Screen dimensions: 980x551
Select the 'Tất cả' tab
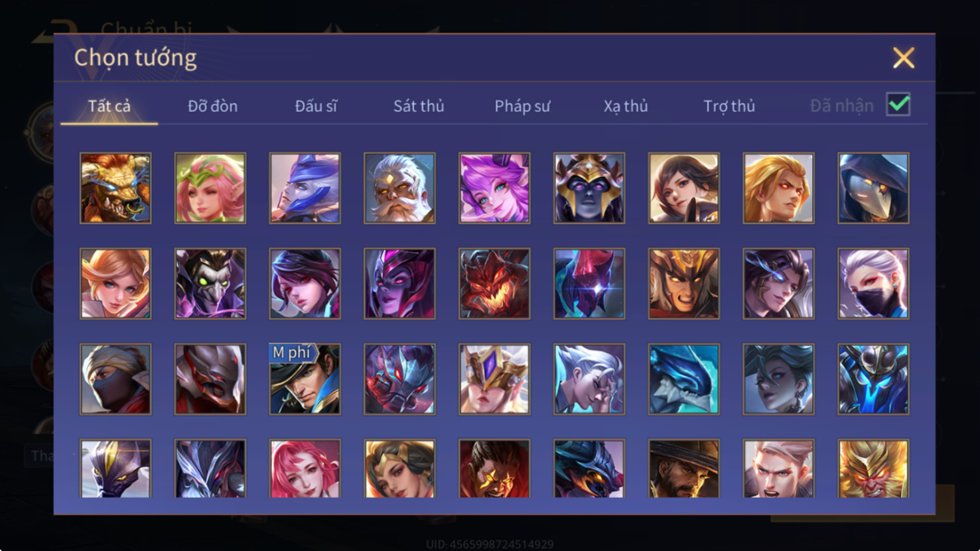click(109, 106)
